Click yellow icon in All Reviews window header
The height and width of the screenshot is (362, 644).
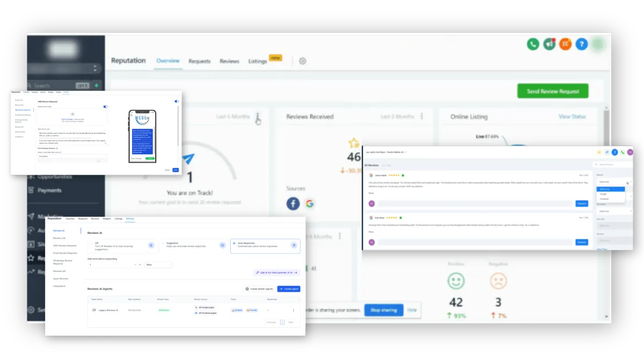[599, 152]
